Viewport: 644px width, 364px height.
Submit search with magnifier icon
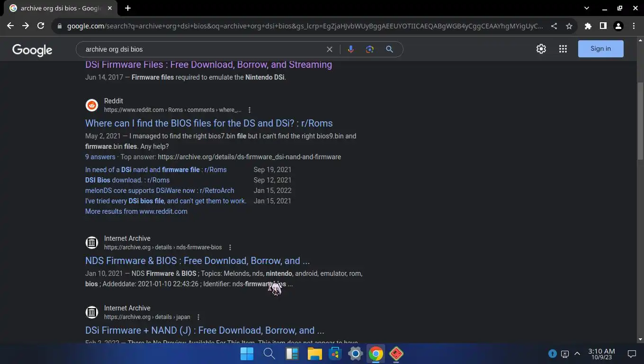tap(389, 49)
